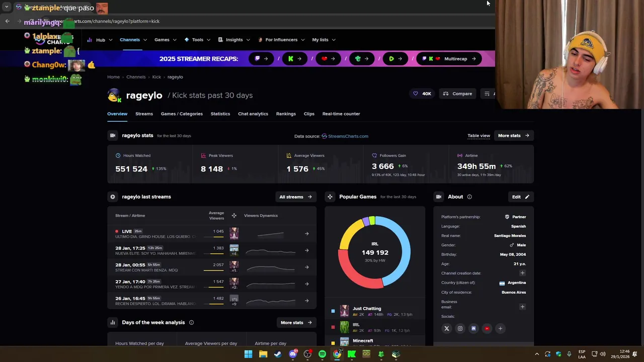Click the red IRL legend swatch
The width and height of the screenshot is (644, 362).
333,327
